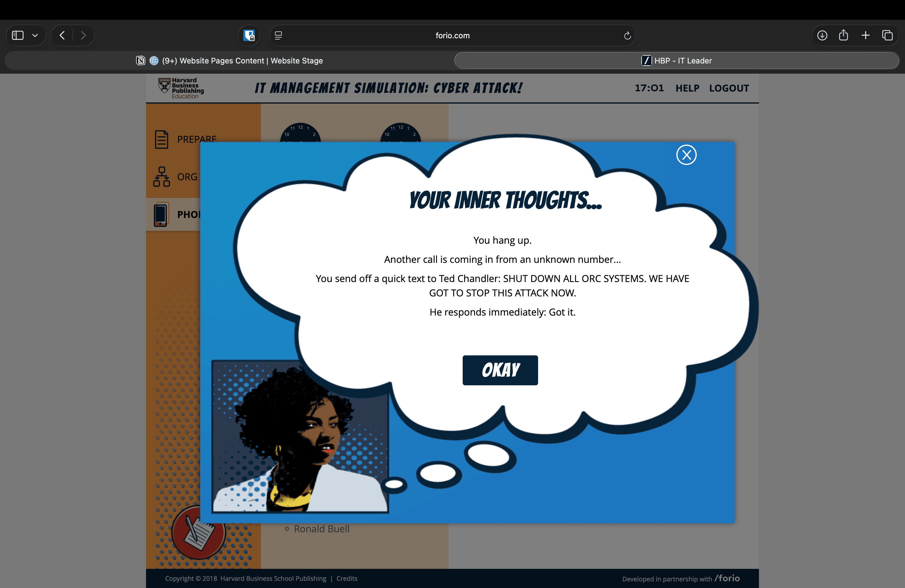
Task: Open the ORG chart icon
Action: (161, 176)
